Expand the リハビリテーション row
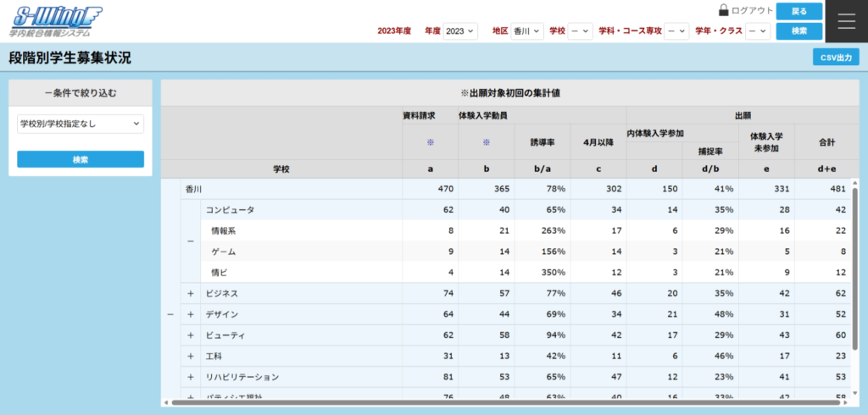This screenshot has height=415, width=868. [x=191, y=377]
